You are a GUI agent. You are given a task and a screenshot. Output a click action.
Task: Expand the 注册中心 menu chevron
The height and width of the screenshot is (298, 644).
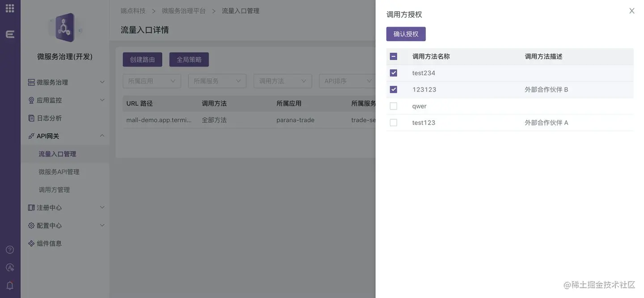coord(102,207)
